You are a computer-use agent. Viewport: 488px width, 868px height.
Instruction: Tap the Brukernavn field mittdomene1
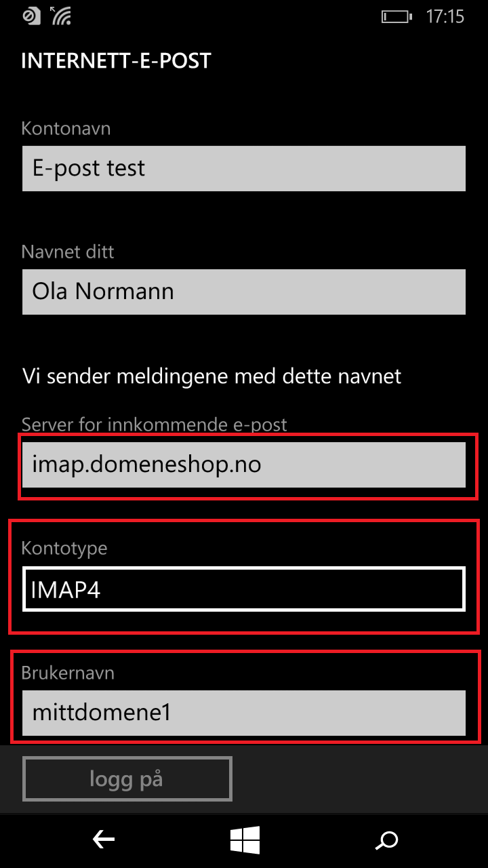point(244,713)
